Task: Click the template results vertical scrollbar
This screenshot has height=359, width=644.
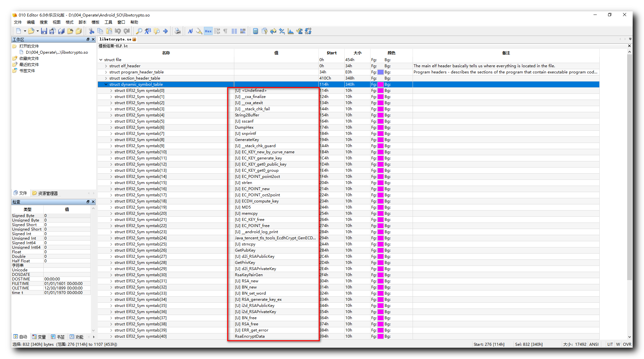Action: (629, 162)
